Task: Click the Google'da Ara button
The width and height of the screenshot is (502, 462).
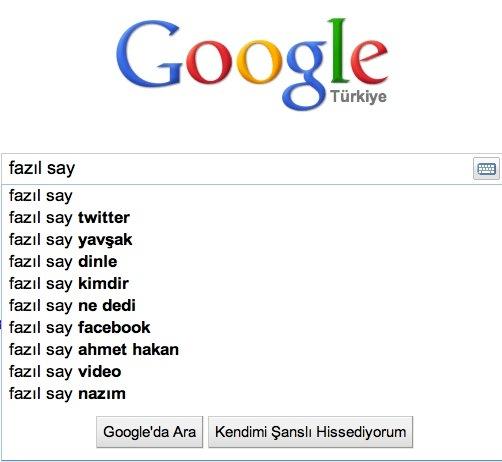Action: pyautogui.click(x=149, y=432)
